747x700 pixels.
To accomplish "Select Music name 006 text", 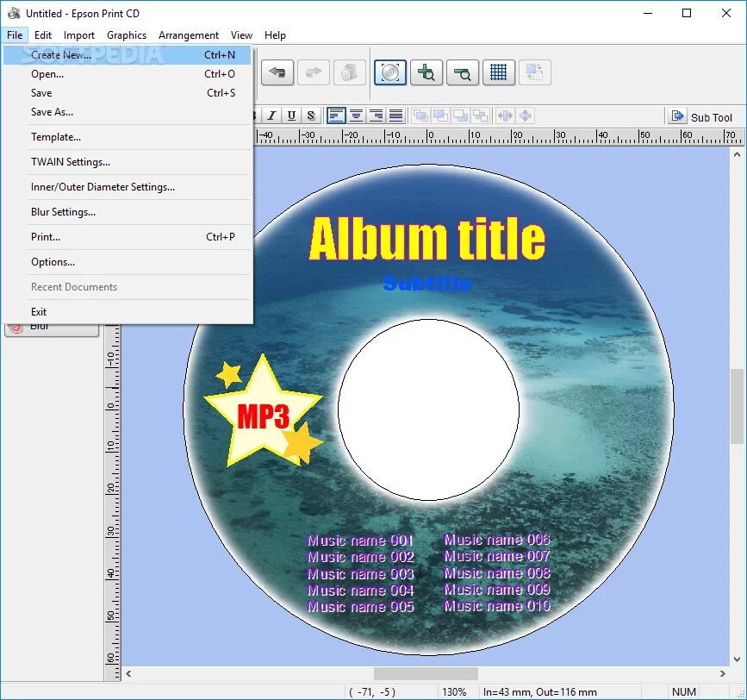I will [497, 540].
